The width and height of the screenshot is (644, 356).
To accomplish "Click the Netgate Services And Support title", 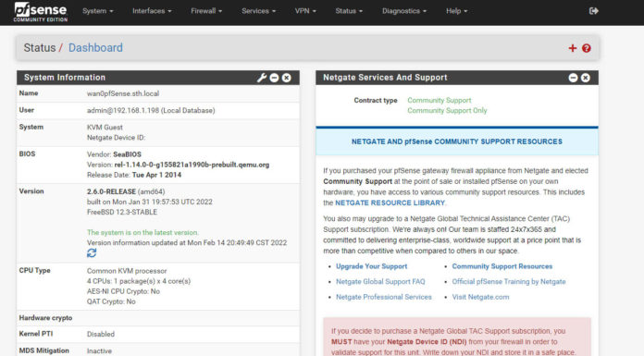I will [x=385, y=78].
